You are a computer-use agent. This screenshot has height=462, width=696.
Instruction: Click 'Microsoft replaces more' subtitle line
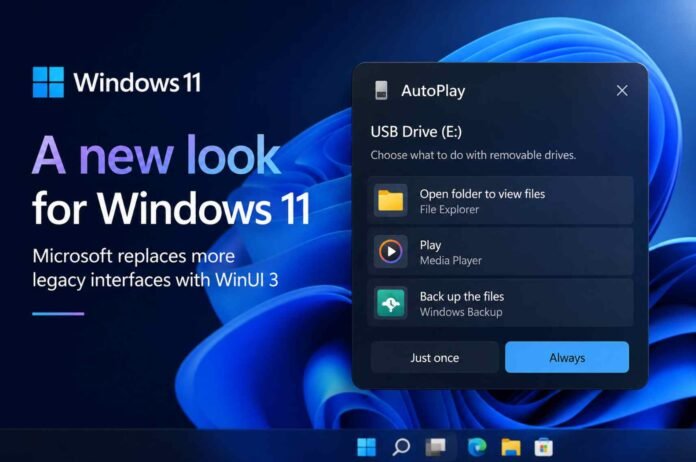pyautogui.click(x=134, y=256)
